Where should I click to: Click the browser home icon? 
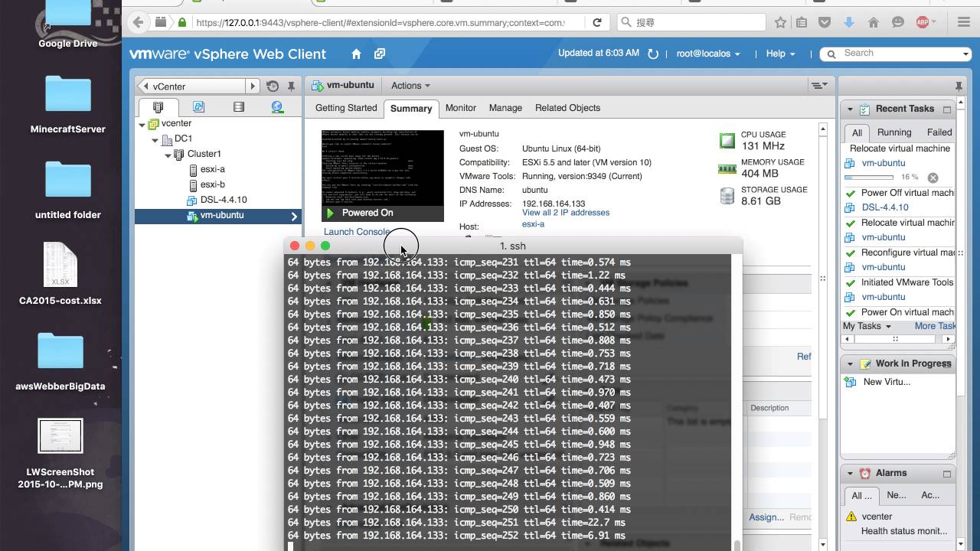873,23
